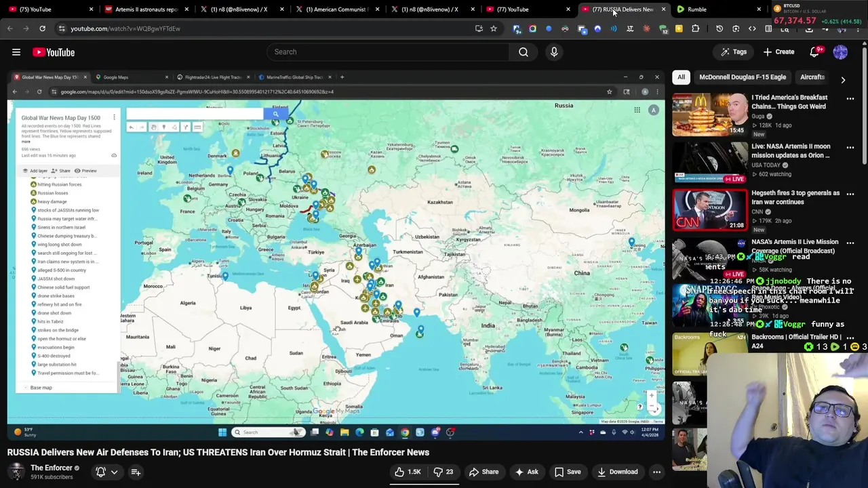Select 'stocks of JASSMs running low' item
The width and height of the screenshot is (868, 488).
[68, 210]
